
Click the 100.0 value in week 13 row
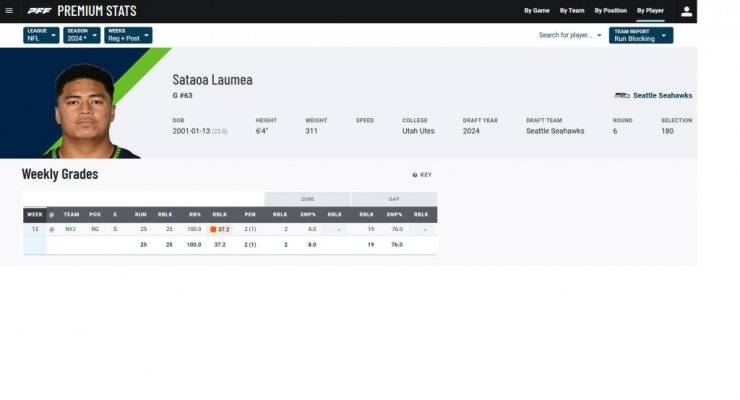click(194, 229)
